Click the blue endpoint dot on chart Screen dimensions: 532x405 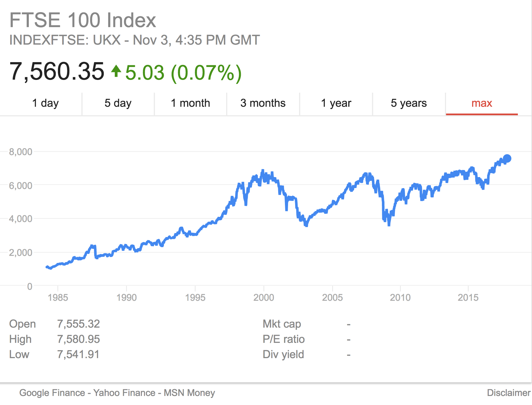pos(507,158)
